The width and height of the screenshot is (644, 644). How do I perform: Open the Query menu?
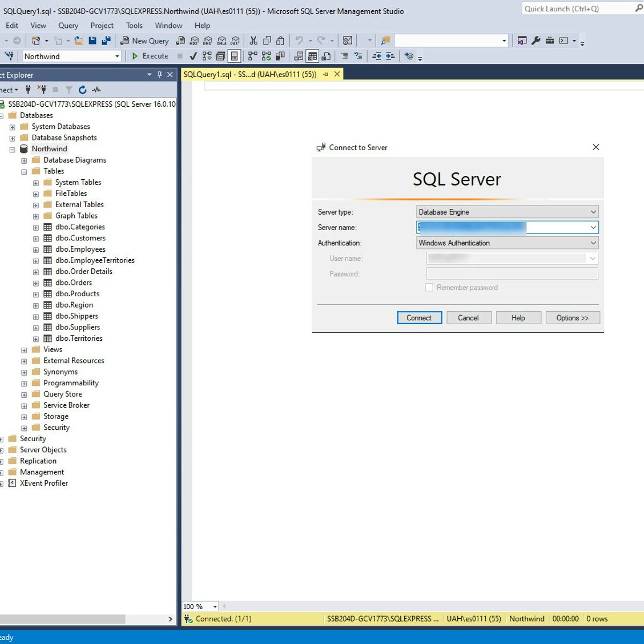(x=68, y=25)
